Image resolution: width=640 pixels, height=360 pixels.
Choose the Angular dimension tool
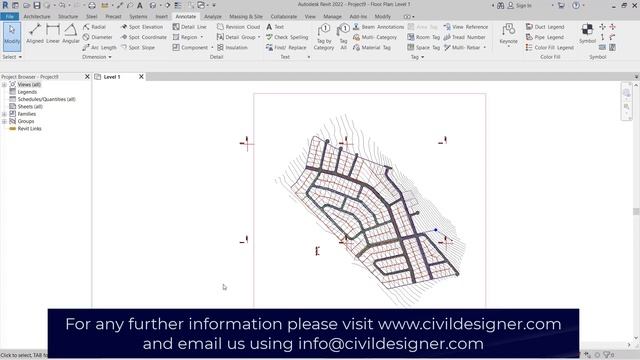71,34
